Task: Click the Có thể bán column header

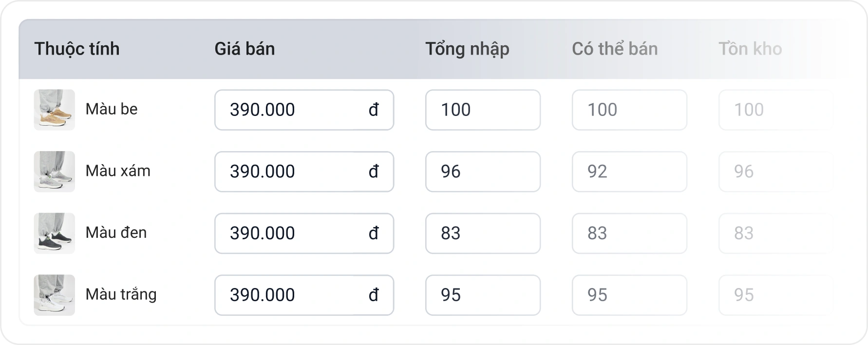Action: (615, 49)
